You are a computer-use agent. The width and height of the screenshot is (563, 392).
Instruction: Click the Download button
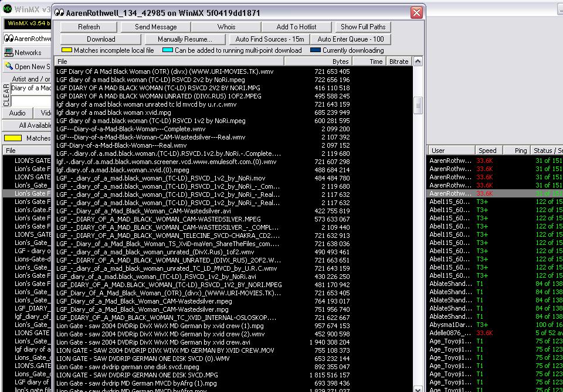[101, 39]
